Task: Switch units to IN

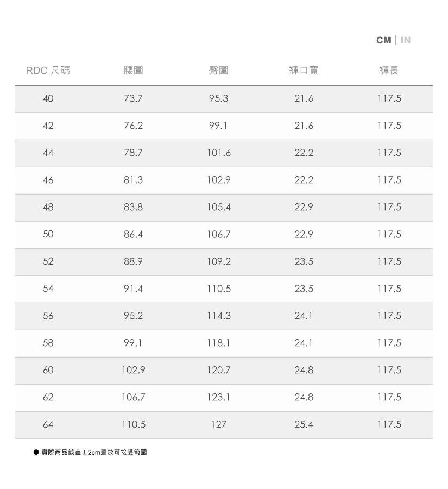Action: point(405,40)
